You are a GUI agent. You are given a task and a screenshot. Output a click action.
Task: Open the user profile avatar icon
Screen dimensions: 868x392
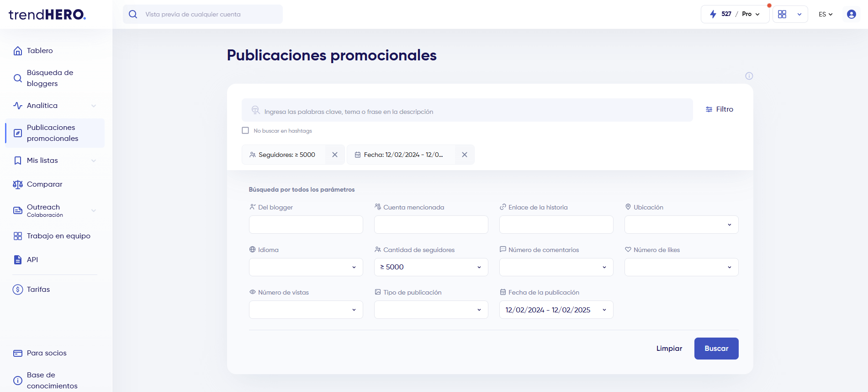click(x=851, y=14)
